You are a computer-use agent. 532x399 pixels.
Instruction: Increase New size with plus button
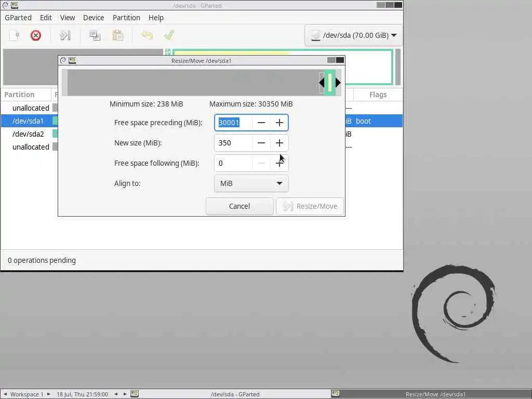(x=279, y=143)
